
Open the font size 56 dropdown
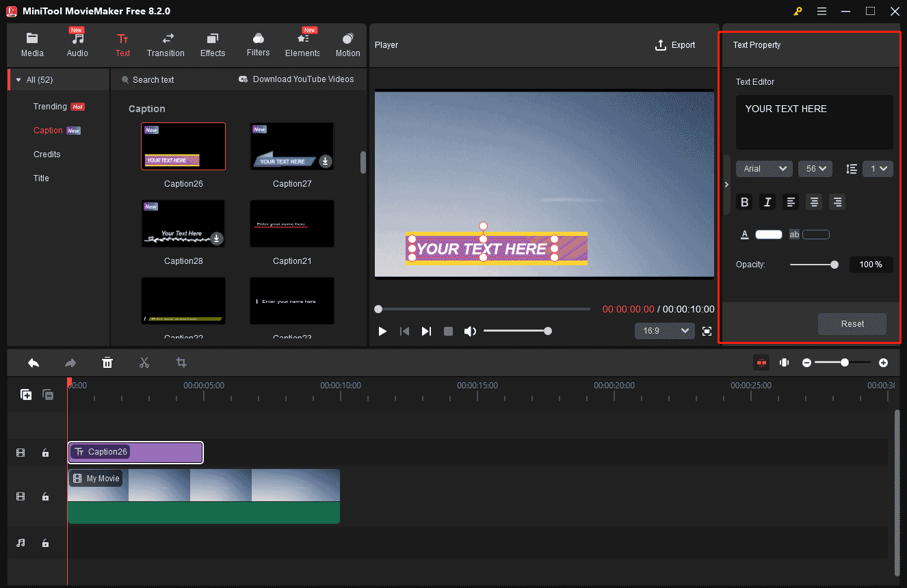click(815, 169)
